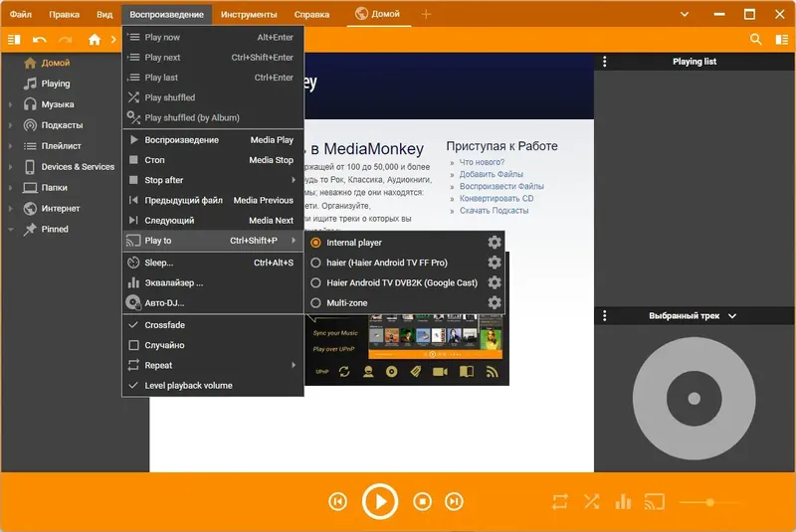
Task: Open the equalizer icon in player bar
Action: coord(623,502)
